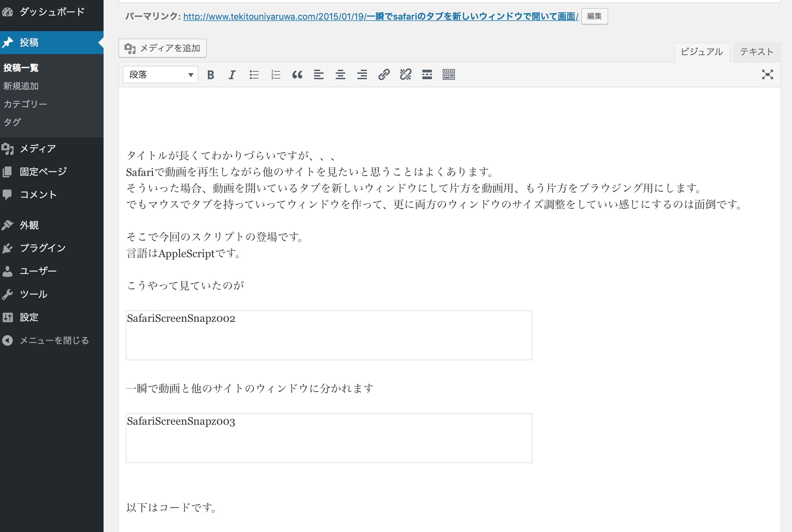Image resolution: width=792 pixels, height=532 pixels.
Task: Toggle the toolbar kitchen sink icon
Action: pos(448,75)
